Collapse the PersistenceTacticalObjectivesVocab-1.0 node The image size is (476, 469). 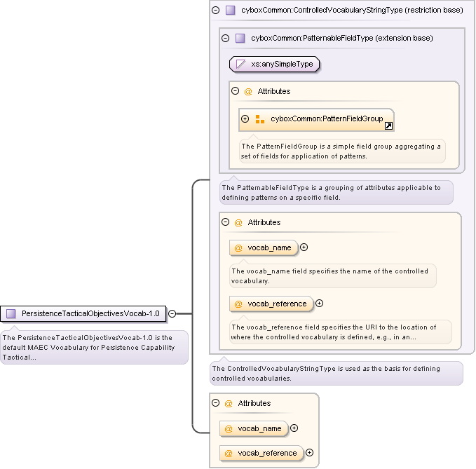click(x=172, y=313)
